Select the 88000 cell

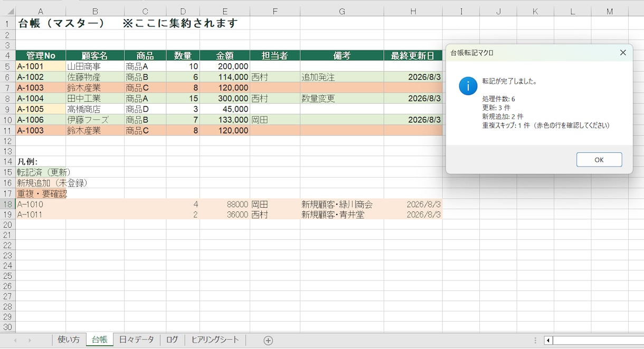tap(225, 204)
